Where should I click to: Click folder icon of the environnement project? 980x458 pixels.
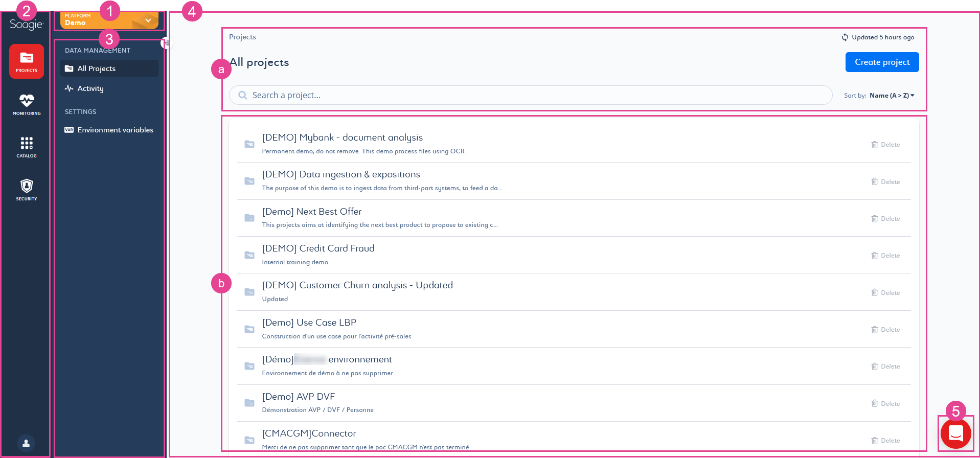tap(249, 366)
